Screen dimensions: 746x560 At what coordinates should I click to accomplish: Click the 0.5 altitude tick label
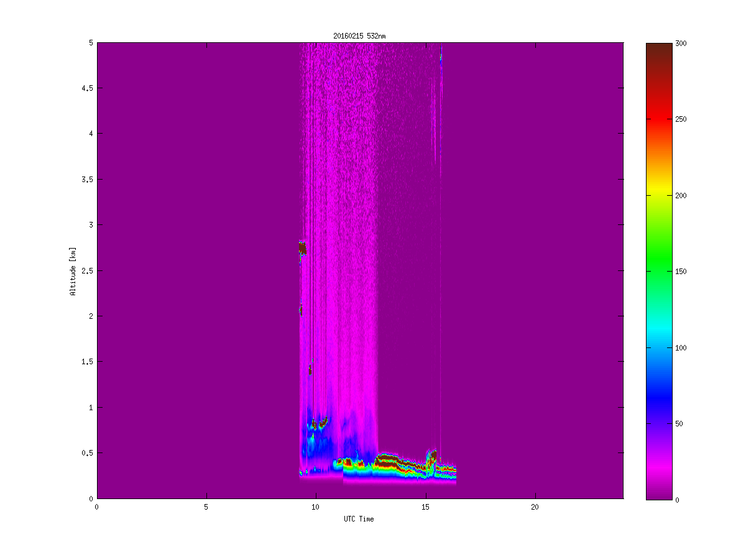(x=88, y=453)
